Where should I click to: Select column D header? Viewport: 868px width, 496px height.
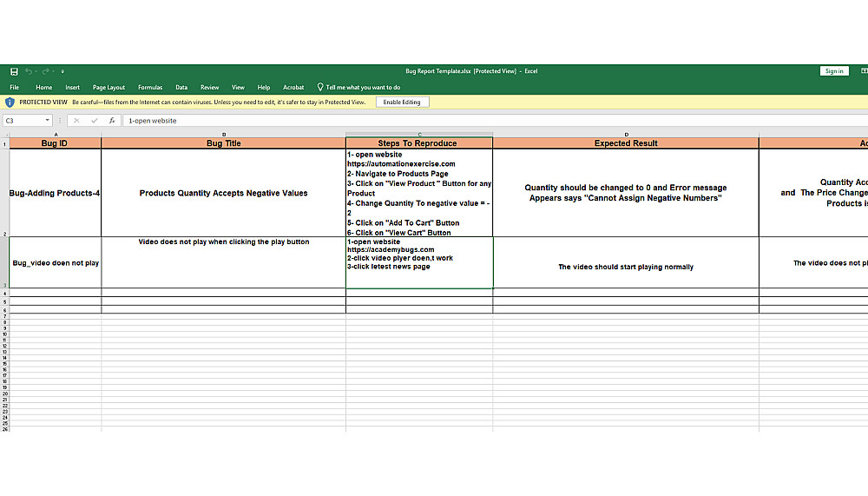(x=626, y=134)
